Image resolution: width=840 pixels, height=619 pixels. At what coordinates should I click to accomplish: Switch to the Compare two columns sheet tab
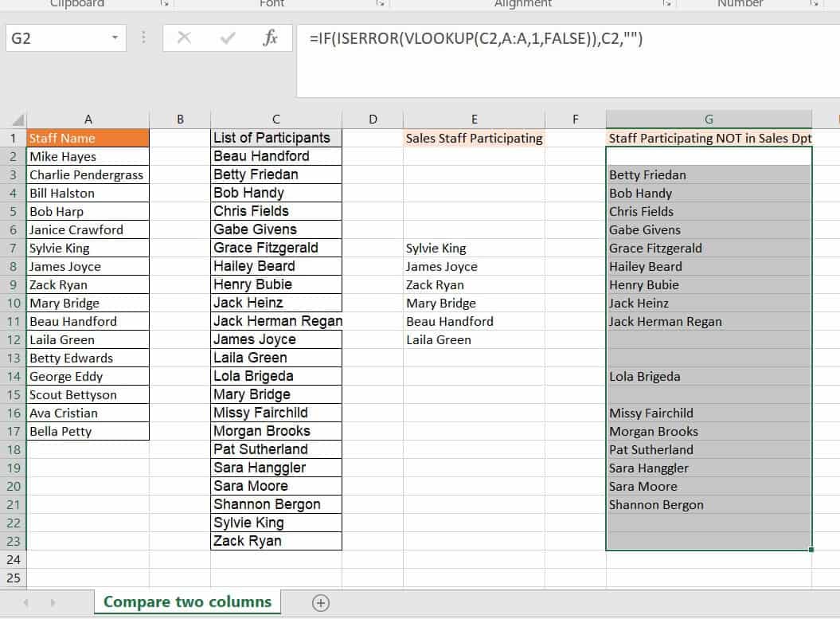(x=187, y=602)
